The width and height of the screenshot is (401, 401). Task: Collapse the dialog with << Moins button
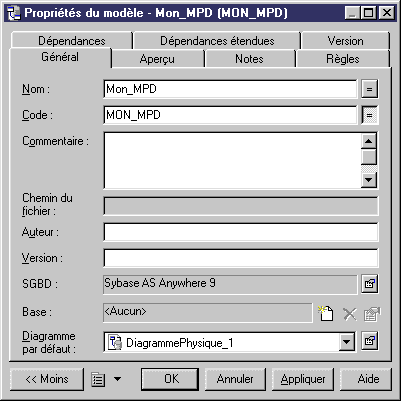point(47,379)
